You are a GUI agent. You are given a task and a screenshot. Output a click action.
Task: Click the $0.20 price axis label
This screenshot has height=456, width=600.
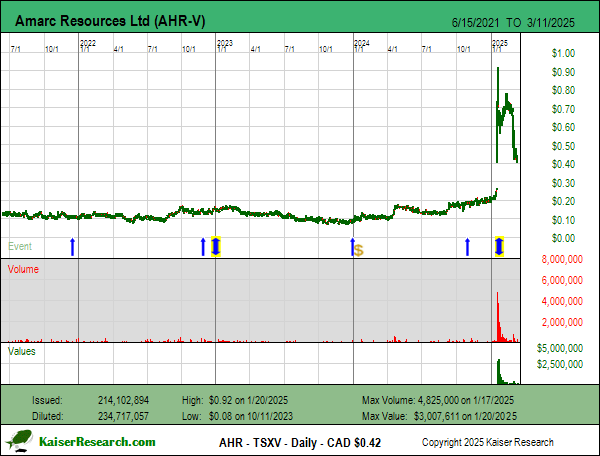563,201
